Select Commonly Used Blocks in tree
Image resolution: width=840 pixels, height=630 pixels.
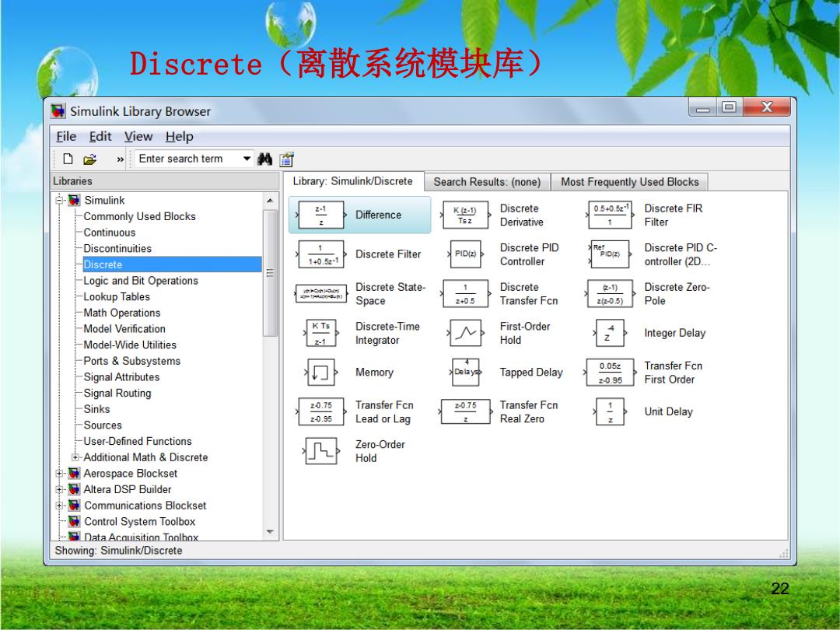140,216
